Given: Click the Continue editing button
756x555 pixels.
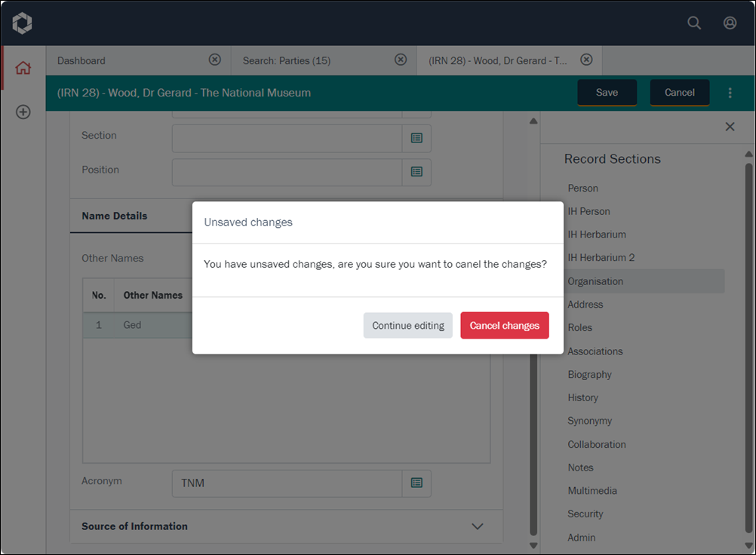Looking at the screenshot, I should 407,326.
